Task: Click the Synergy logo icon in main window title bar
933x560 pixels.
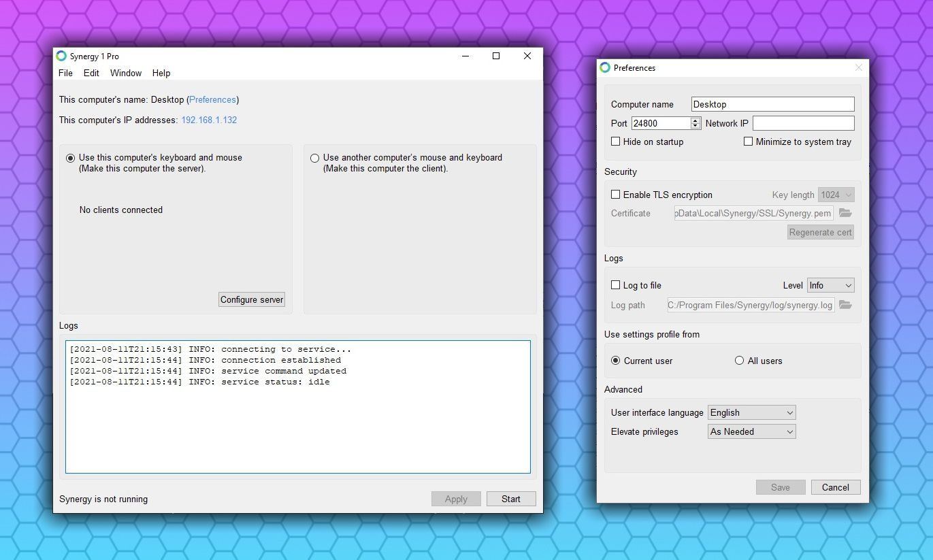Action: click(x=61, y=56)
